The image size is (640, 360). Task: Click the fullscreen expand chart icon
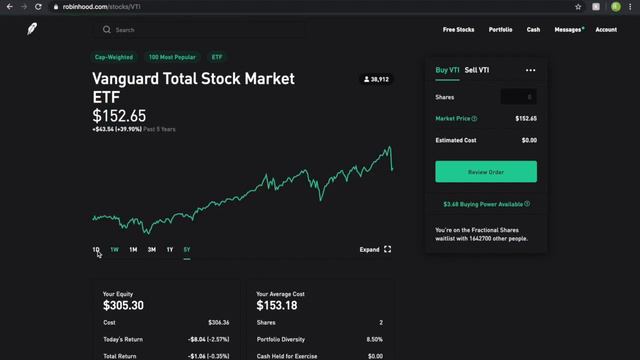coord(387,249)
